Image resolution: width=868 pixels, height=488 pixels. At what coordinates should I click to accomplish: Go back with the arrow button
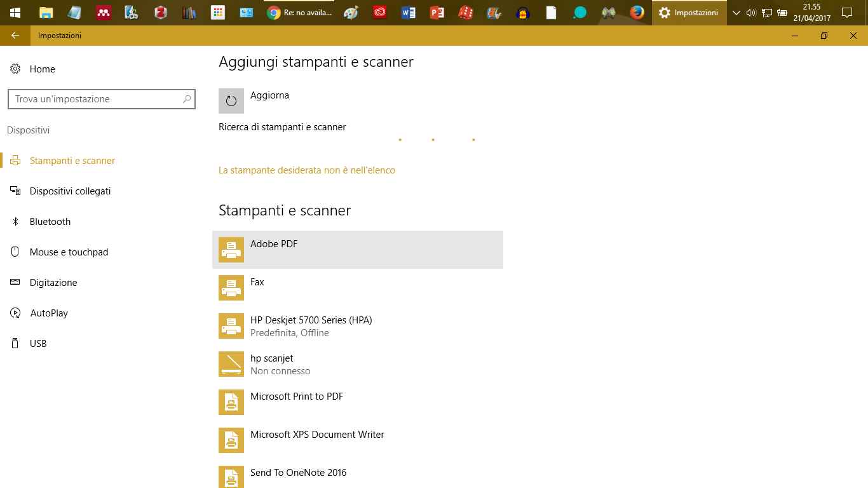[15, 36]
